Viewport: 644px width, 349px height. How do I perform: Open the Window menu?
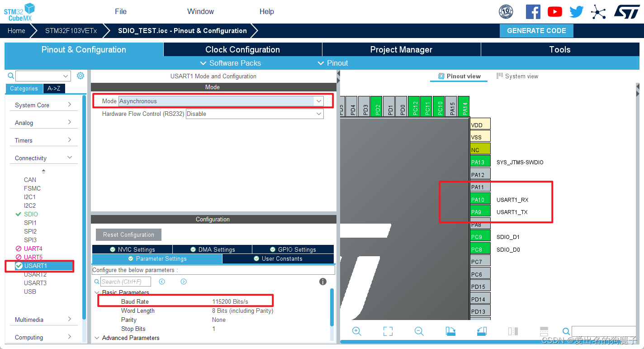pos(201,12)
